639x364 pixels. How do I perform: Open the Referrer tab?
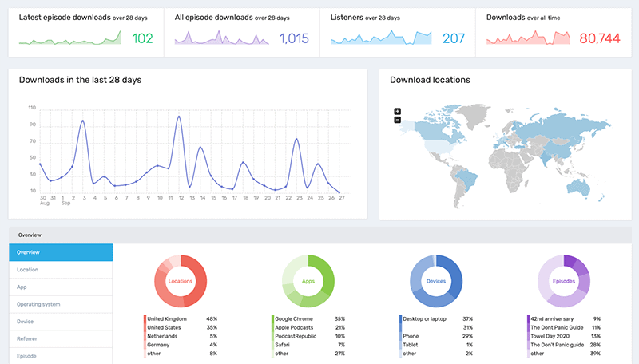click(x=61, y=338)
